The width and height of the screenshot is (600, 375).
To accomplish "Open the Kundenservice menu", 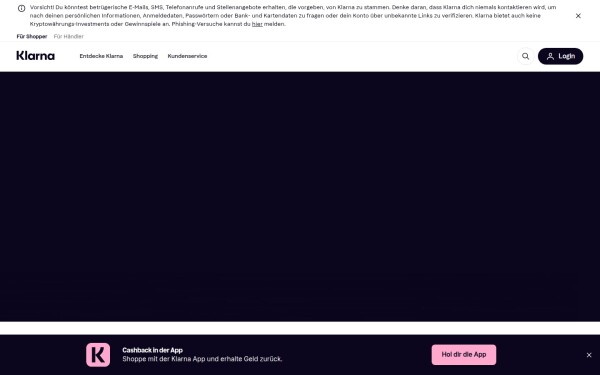I will coord(187,56).
